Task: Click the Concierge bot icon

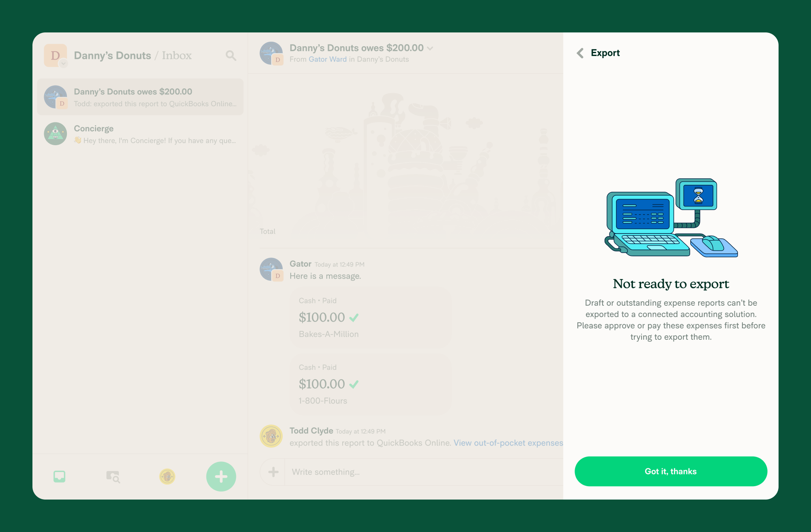Action: [x=56, y=133]
